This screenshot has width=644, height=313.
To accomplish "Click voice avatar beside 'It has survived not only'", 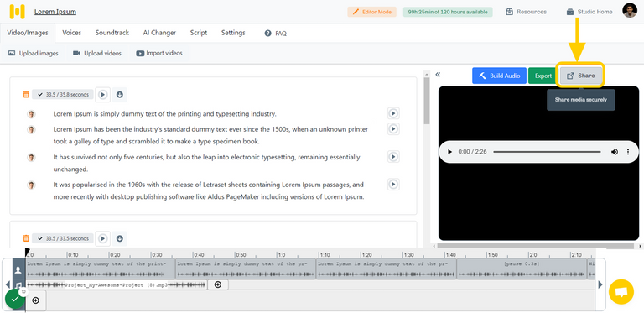I will tap(31, 157).
